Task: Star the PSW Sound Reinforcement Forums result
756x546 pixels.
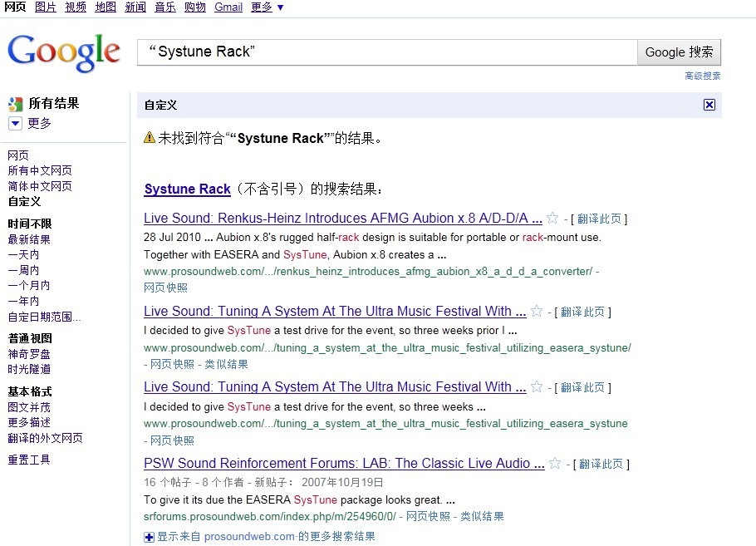Action: pos(555,463)
